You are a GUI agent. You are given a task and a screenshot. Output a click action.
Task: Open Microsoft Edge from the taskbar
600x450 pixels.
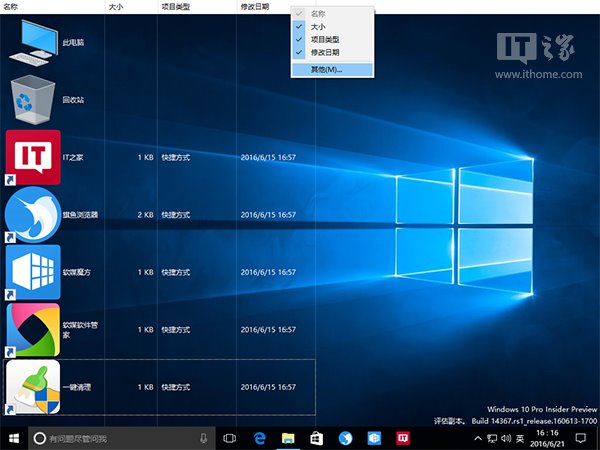258,438
